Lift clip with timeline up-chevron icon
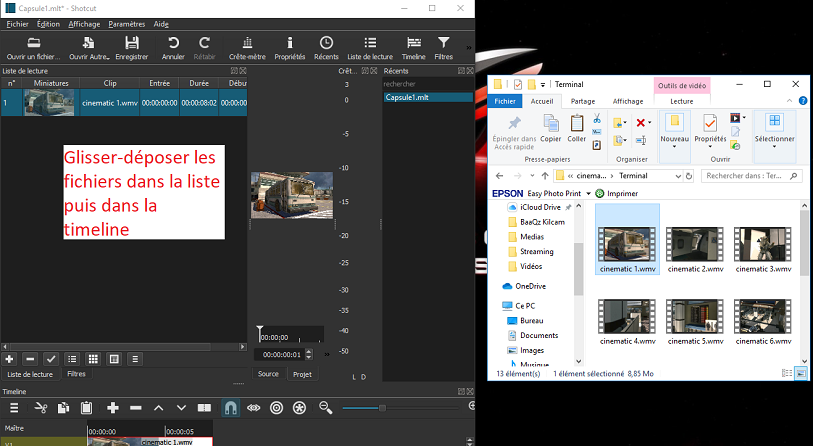The width and height of the screenshot is (813, 446). [159, 408]
